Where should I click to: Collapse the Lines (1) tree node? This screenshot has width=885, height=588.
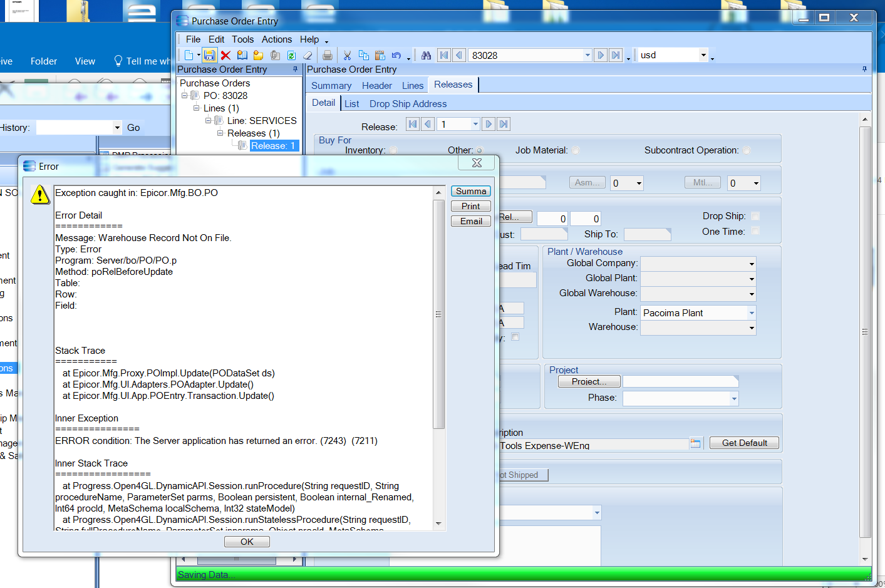click(x=196, y=108)
